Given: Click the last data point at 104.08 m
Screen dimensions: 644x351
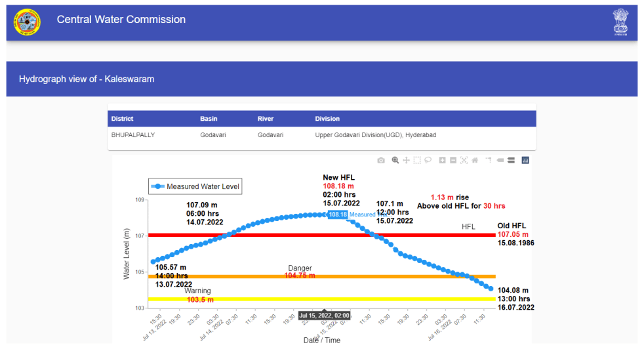Looking at the screenshot, I should point(491,289).
